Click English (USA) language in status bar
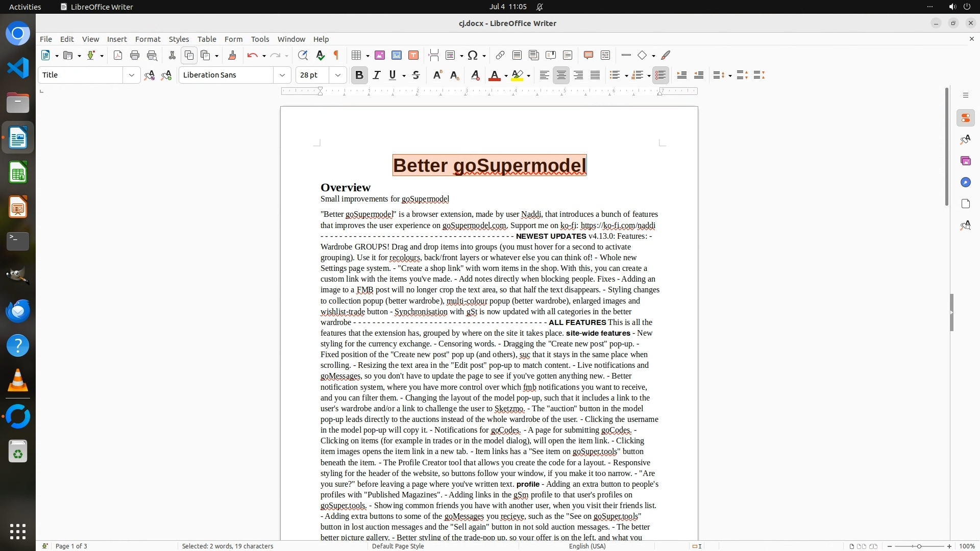Viewport: 980px width, 551px height. [587, 546]
